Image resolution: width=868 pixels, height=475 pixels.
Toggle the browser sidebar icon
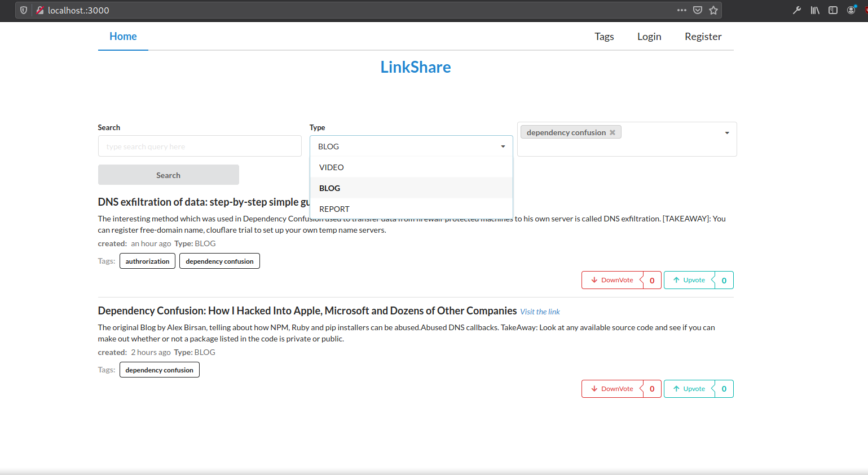tap(832, 10)
